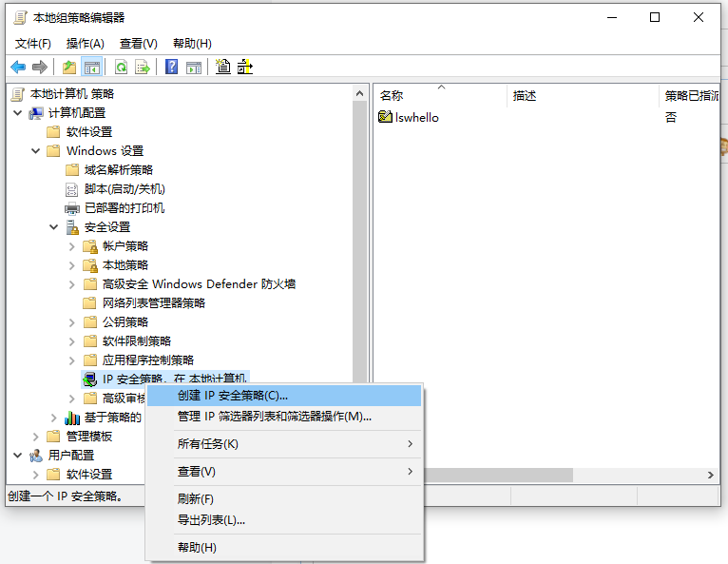This screenshot has width=728, height=564.
Task: Click the manage IP filter lists toolbar icon
Action: pyautogui.click(x=244, y=67)
